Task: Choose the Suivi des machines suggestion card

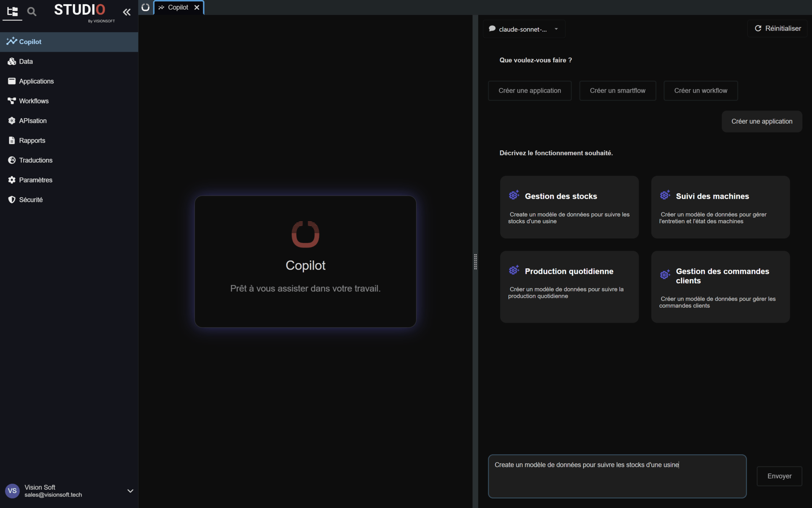Action: tap(720, 207)
